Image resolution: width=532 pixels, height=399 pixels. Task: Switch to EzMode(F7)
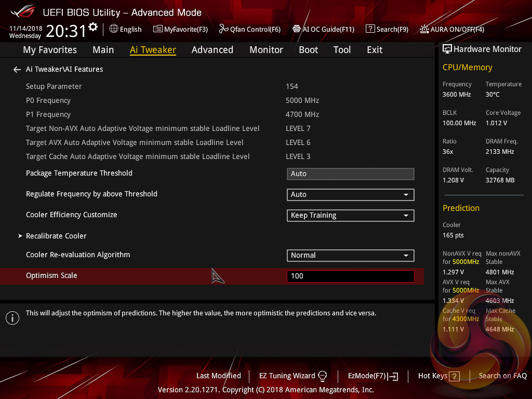(373, 376)
